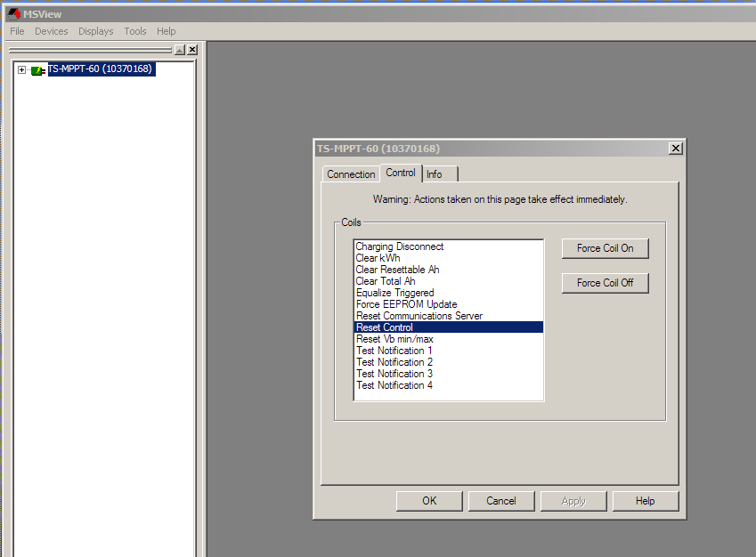Image resolution: width=756 pixels, height=557 pixels.
Task: Select Clear Total Ah coil
Action: click(x=449, y=281)
